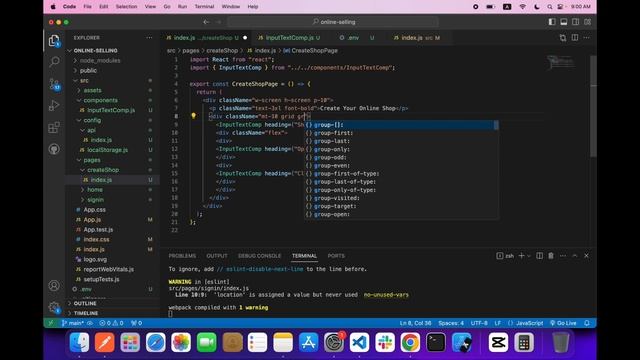Collapse the components folder
This screenshot has width=640, height=360.
(100, 100)
